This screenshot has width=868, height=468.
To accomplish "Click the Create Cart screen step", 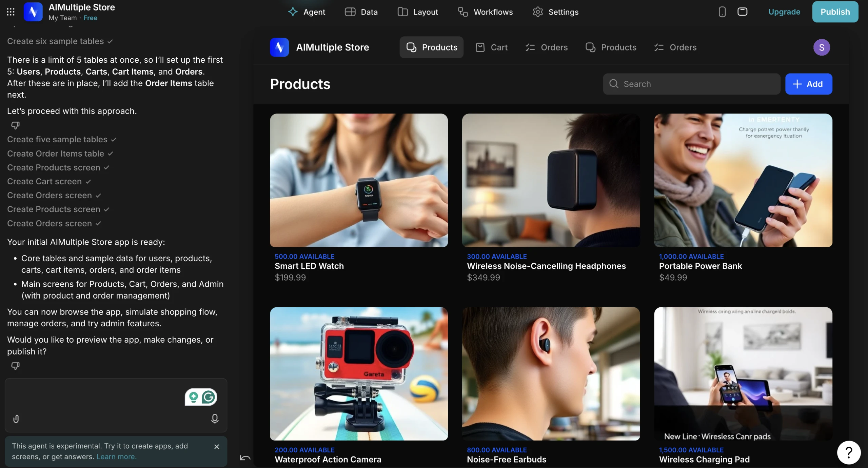I will (x=49, y=182).
